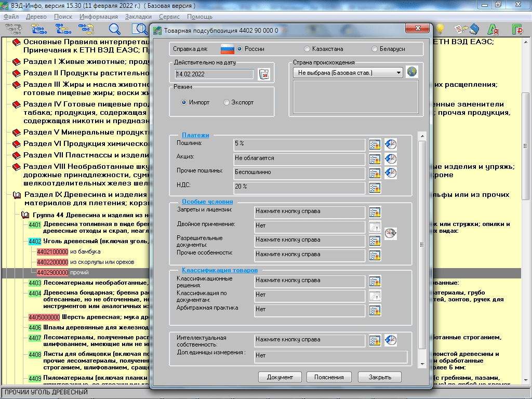
Task: Open details for the НДС rate
Action: [x=375, y=188]
